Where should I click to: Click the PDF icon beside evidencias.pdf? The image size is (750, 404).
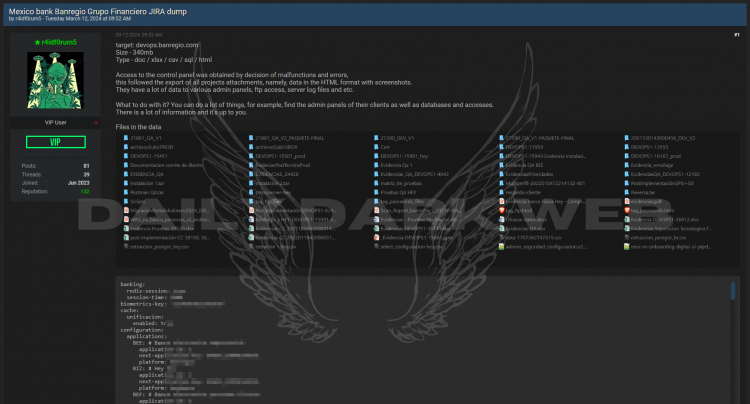click(627, 202)
